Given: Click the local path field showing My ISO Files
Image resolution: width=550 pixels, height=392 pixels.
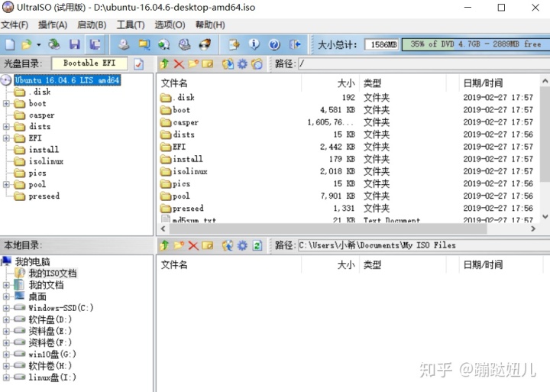Looking at the screenshot, I should (424, 245).
